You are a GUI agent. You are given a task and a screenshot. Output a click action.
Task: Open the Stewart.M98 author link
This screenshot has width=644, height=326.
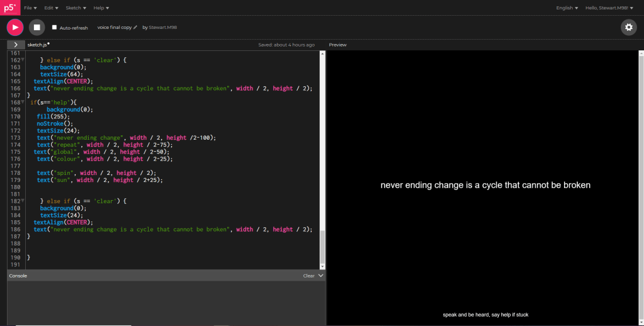pos(165,28)
